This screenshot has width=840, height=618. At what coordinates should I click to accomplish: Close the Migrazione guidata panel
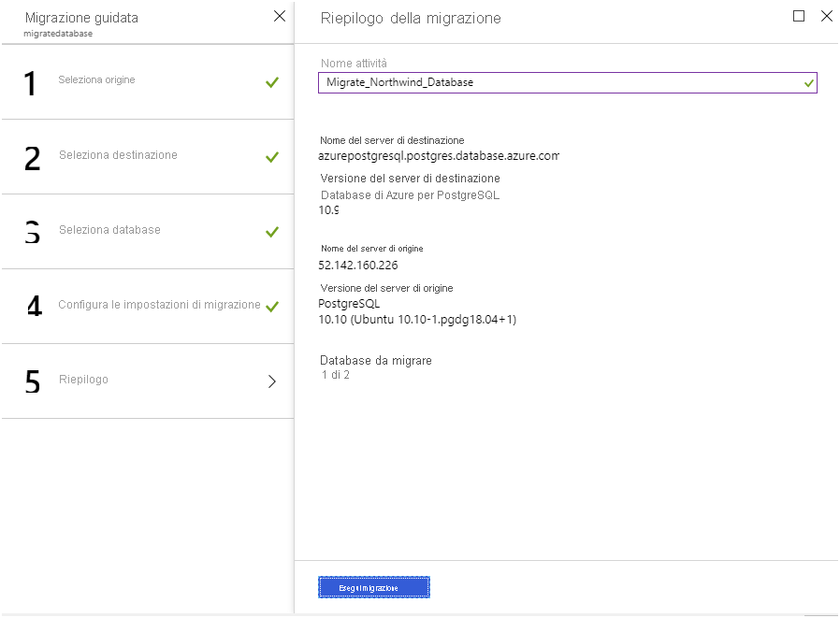[280, 16]
